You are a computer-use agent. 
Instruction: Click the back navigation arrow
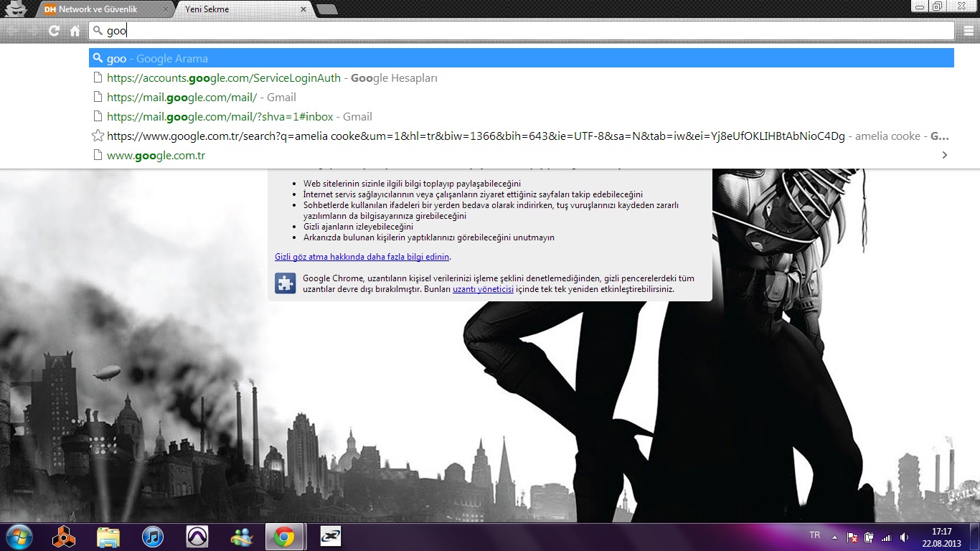[x=14, y=31]
